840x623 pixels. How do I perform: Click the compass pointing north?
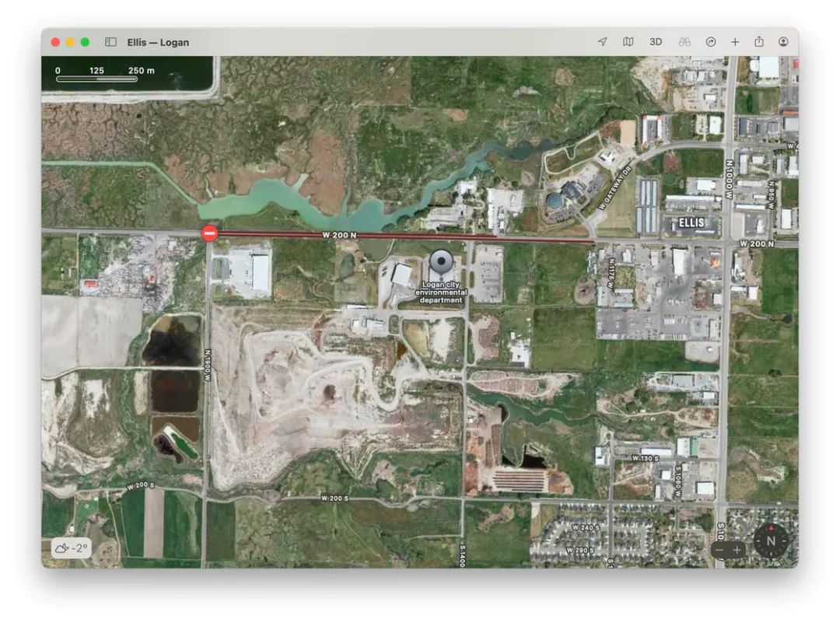click(x=771, y=541)
